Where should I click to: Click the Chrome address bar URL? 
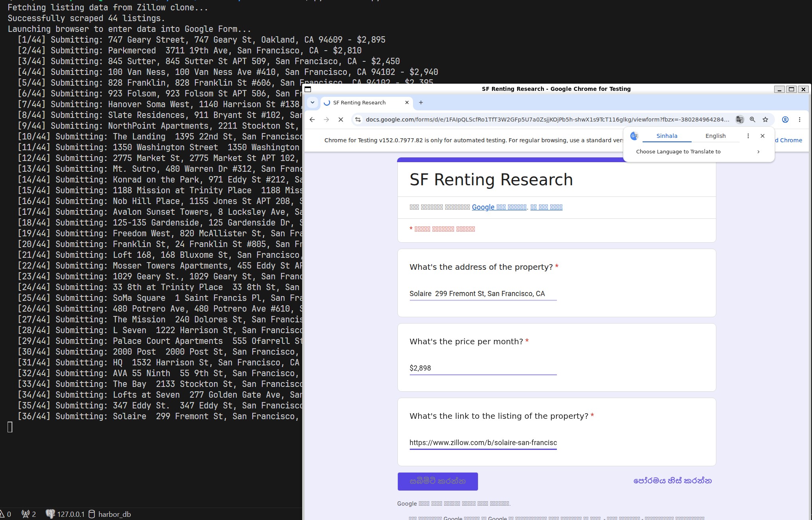(x=547, y=120)
